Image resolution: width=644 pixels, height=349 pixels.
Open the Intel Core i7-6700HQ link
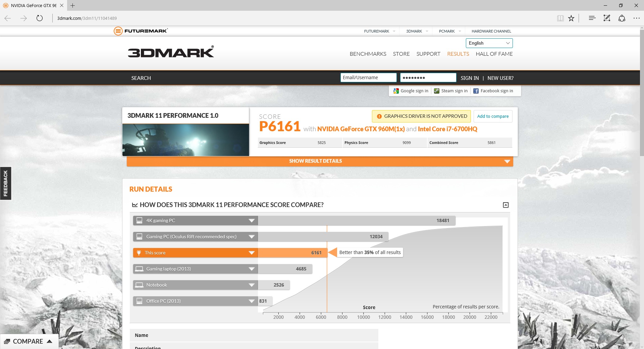[x=447, y=129]
